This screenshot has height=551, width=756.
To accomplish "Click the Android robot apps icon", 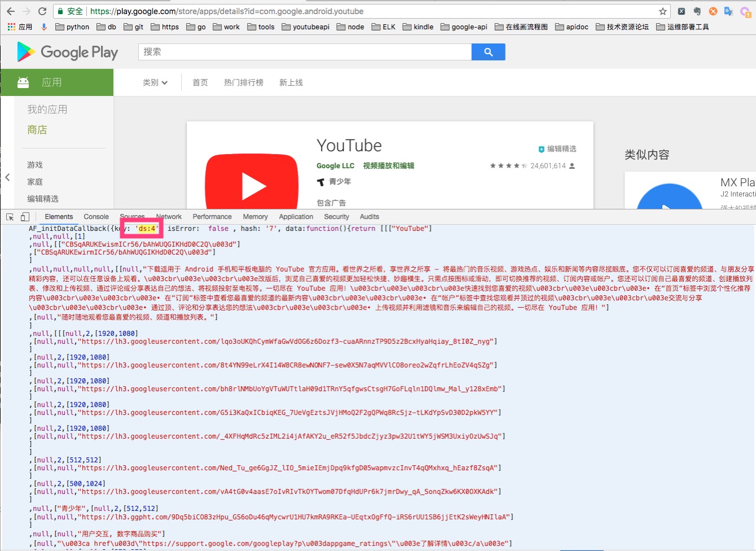I will point(23,82).
